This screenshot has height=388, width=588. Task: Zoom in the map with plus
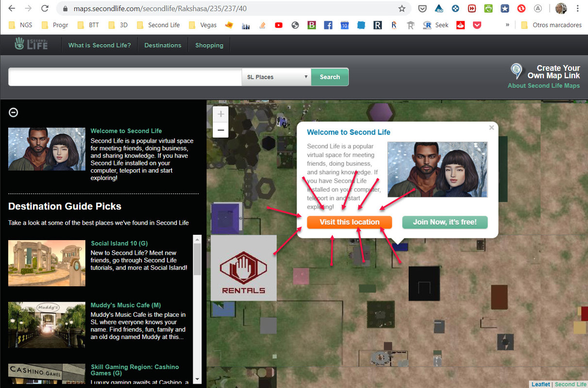point(221,114)
